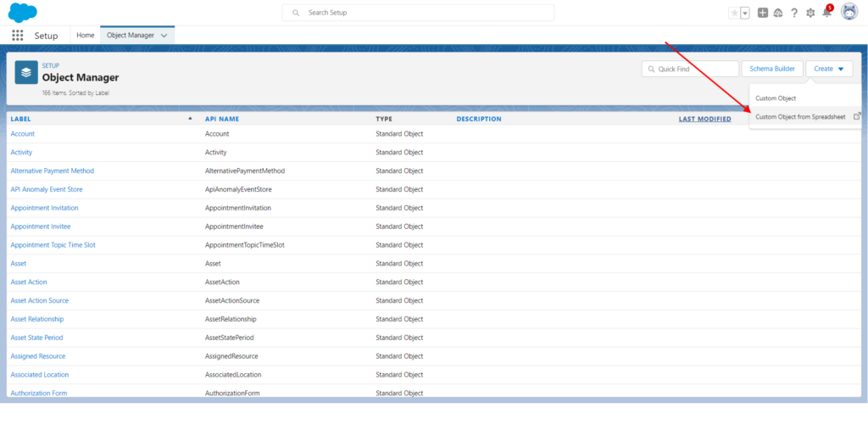The height and width of the screenshot is (447, 868).
Task: Sort by Last Modified column header
Action: [x=704, y=119]
